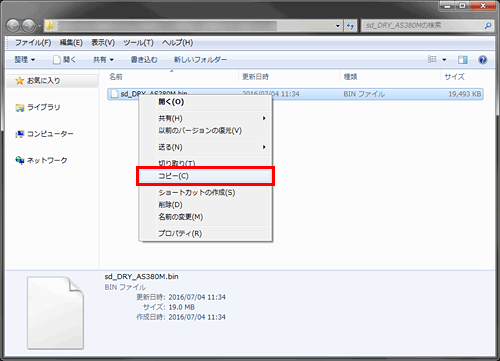This screenshot has width=500, height=361.
Task: Click 新しいフォルダー button
Action: click(200, 60)
